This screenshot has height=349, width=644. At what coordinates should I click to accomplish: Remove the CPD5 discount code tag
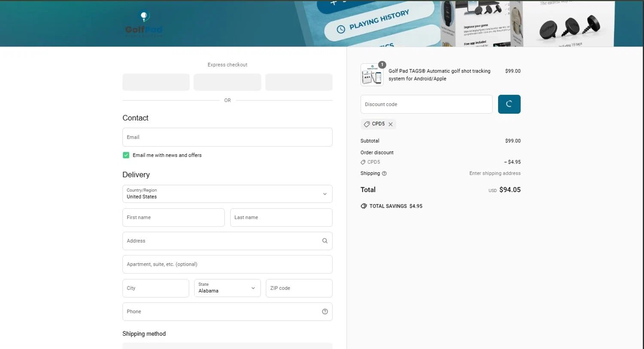390,124
